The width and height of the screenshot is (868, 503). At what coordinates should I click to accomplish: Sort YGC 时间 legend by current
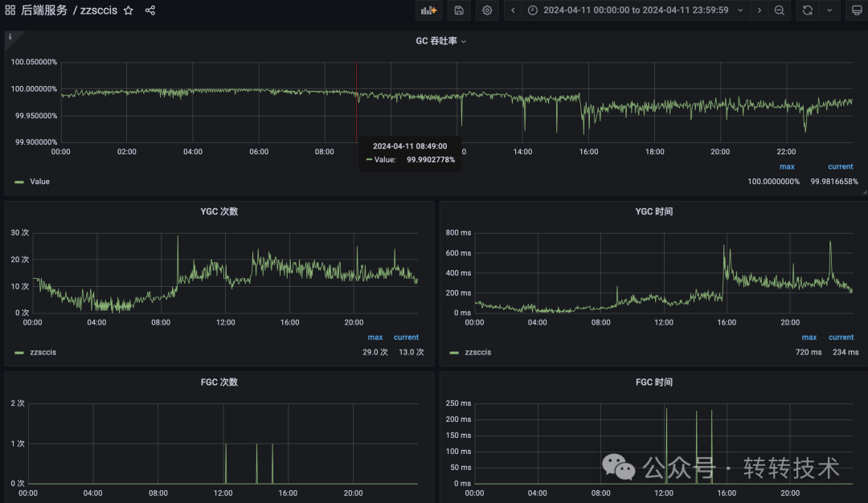(841, 337)
